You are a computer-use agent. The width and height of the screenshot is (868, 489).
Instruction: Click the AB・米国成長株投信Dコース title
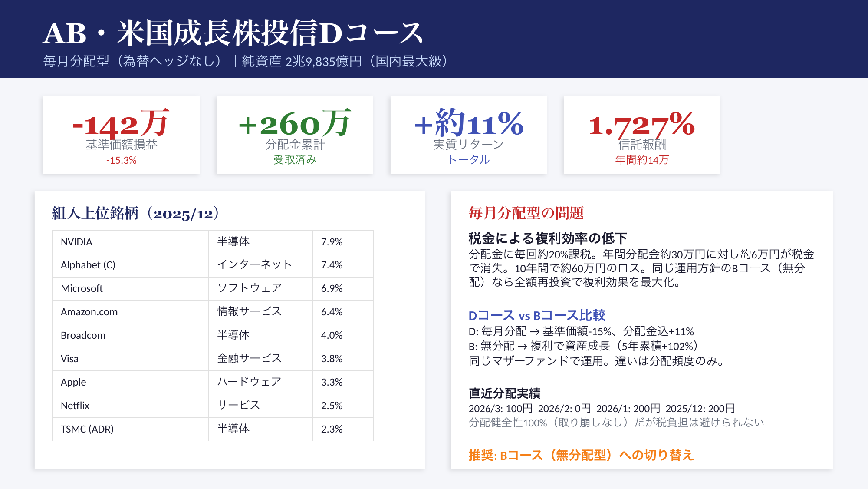(x=233, y=33)
